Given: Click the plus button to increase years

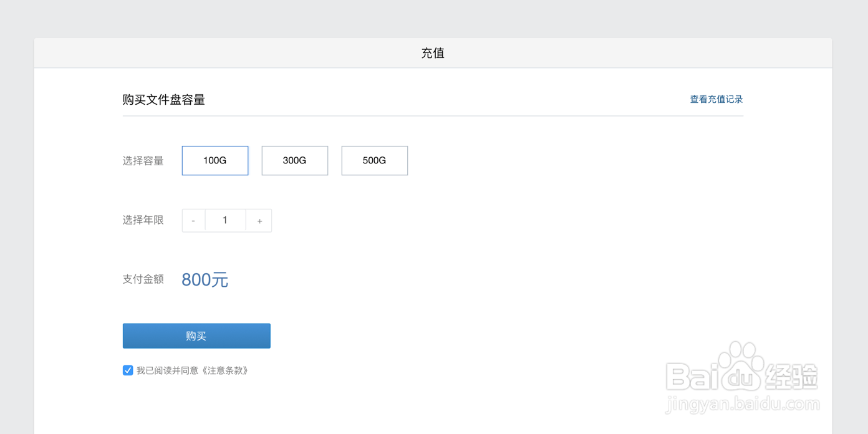Looking at the screenshot, I should [259, 220].
